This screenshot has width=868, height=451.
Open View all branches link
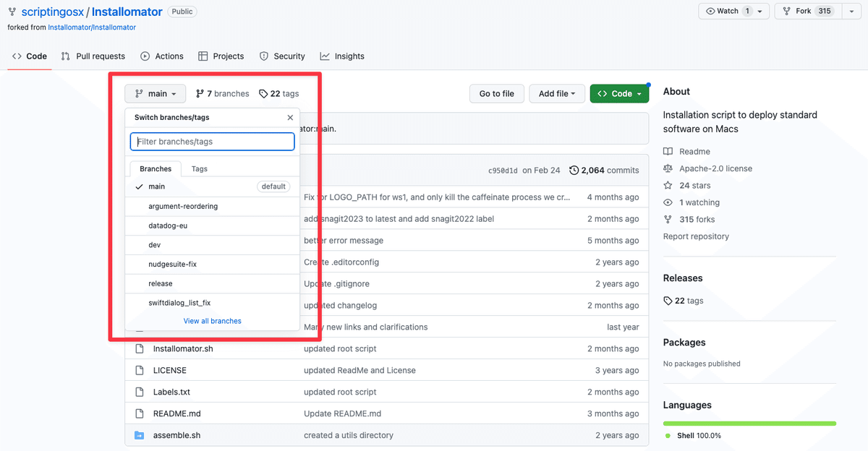[213, 321]
